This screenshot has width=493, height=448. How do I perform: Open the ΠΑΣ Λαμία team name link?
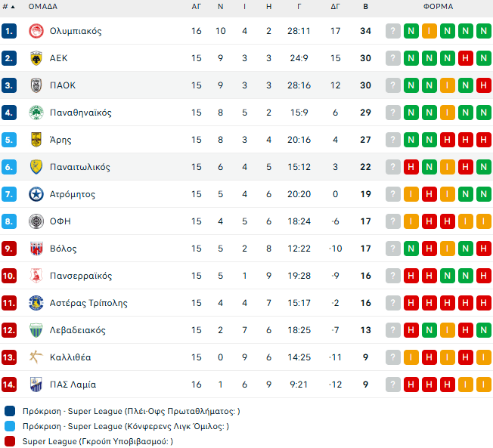pyautogui.click(x=73, y=385)
